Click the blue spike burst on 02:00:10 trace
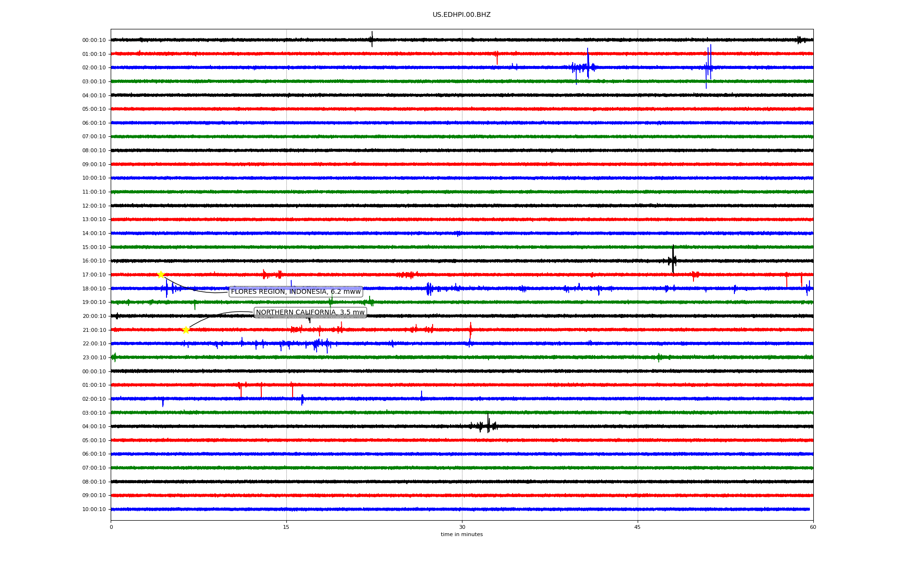The image size is (924, 578). 587,66
